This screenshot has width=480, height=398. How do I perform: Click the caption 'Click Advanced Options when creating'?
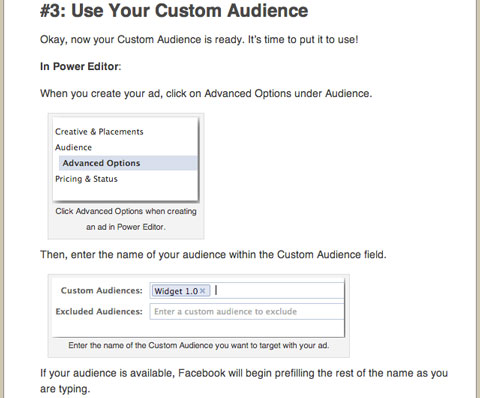[x=126, y=211]
